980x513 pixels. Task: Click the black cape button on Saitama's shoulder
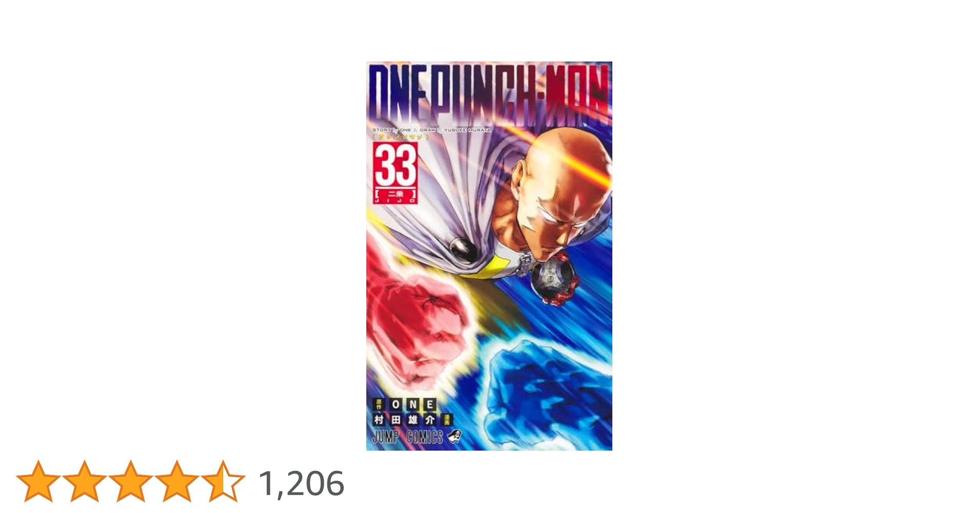point(463,249)
